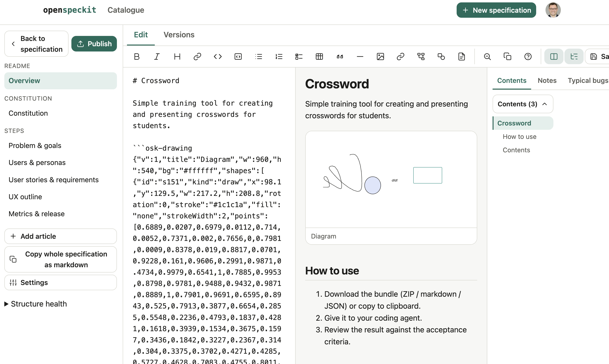The height and width of the screenshot is (364, 609).
Task: Click the copy icon in the editor toolbar
Action: pos(507,57)
